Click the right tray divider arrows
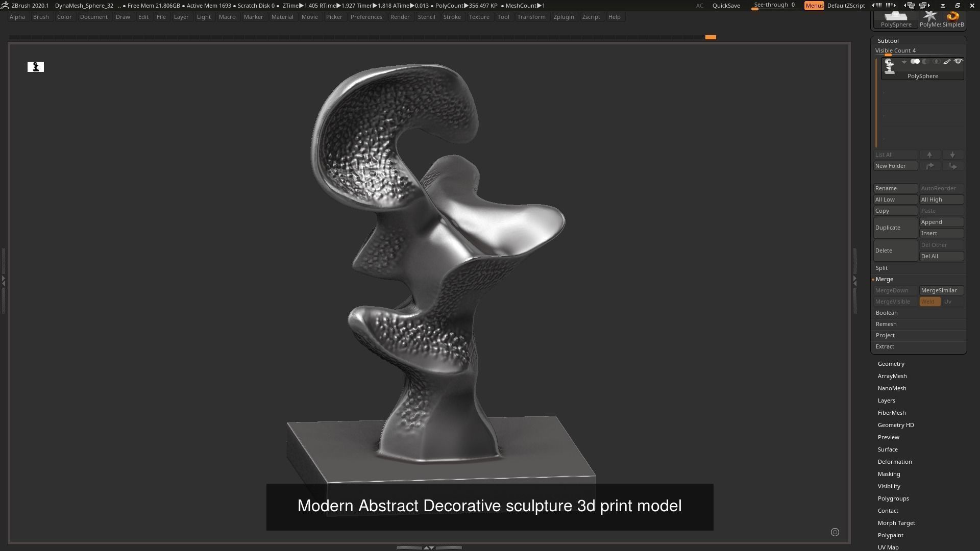Viewport: 980px width, 551px height. pos(855,281)
